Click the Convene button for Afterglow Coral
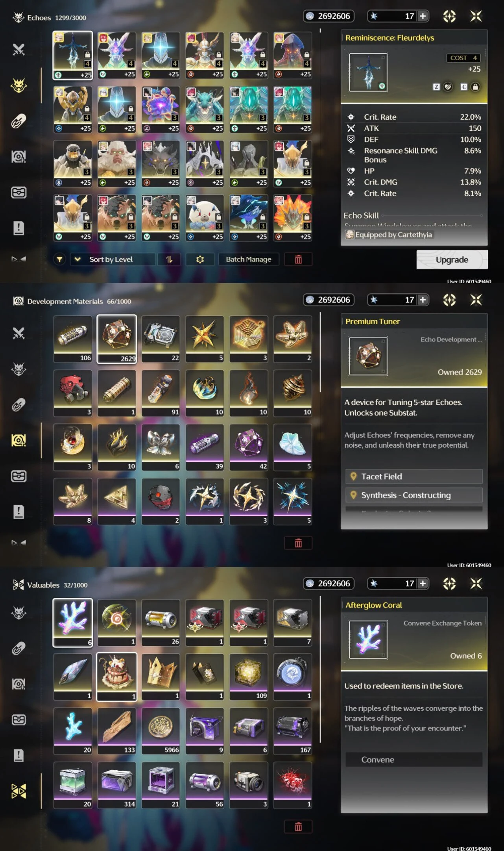This screenshot has height=851, width=504. (414, 760)
